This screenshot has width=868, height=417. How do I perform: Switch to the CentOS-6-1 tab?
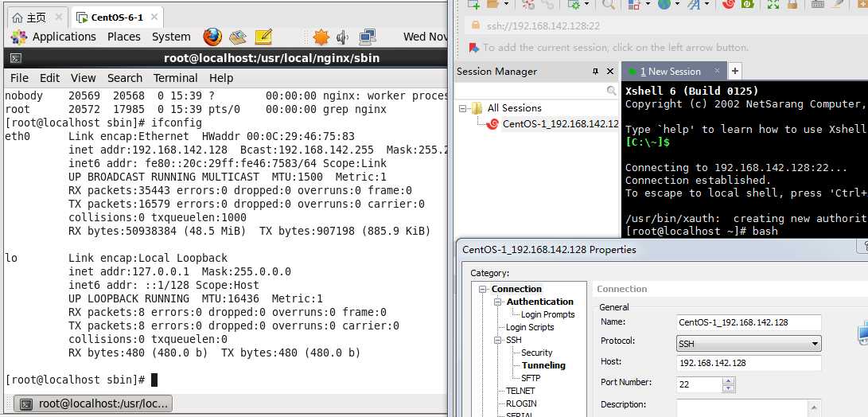(x=117, y=18)
